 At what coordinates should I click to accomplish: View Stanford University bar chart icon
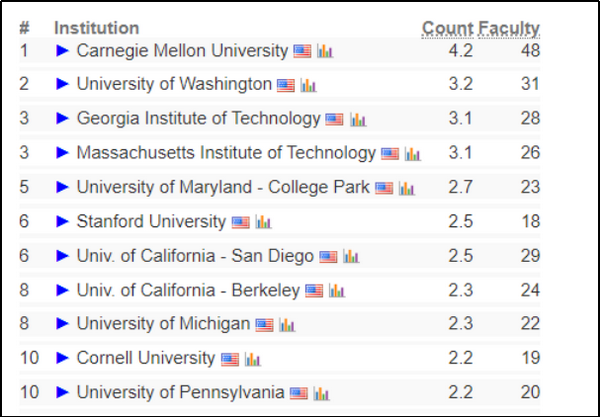(263, 222)
